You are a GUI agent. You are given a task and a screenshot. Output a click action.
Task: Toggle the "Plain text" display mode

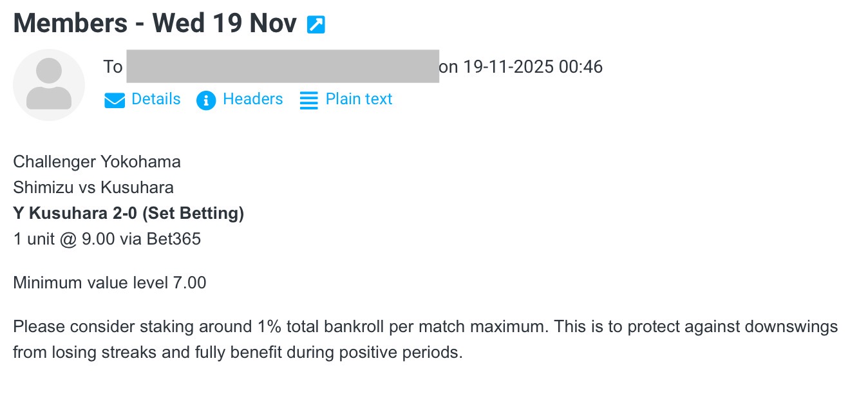pos(359,99)
